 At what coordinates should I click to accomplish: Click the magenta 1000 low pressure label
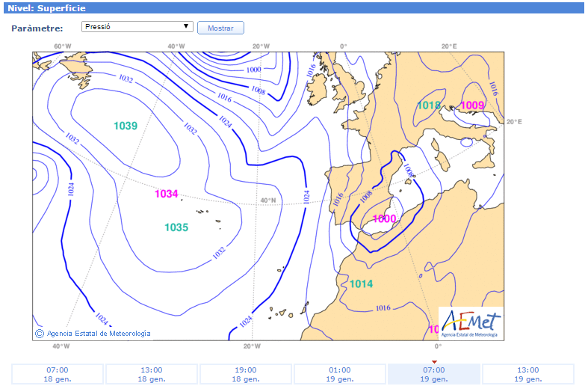click(x=384, y=218)
